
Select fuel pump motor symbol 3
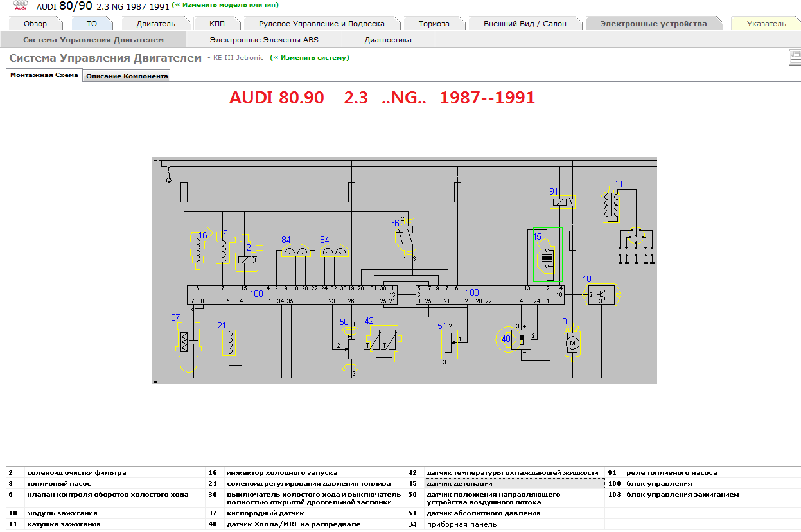pos(572,344)
